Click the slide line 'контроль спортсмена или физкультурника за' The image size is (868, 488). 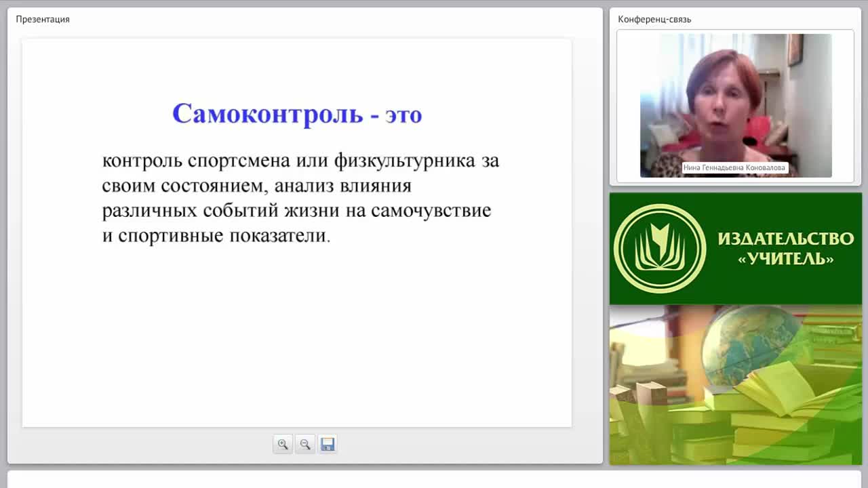pyautogui.click(x=300, y=161)
